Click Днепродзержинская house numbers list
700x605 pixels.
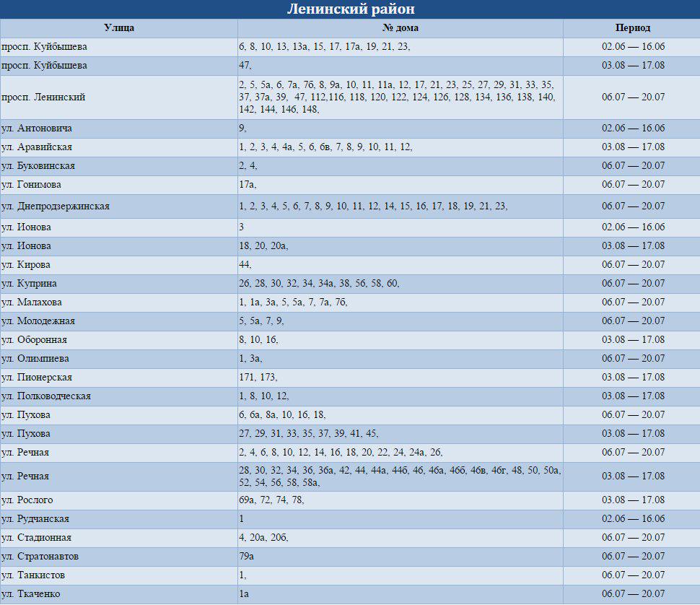point(373,206)
